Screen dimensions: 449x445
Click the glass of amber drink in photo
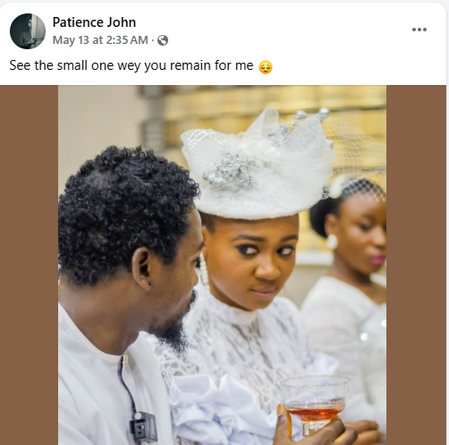[x=314, y=404]
